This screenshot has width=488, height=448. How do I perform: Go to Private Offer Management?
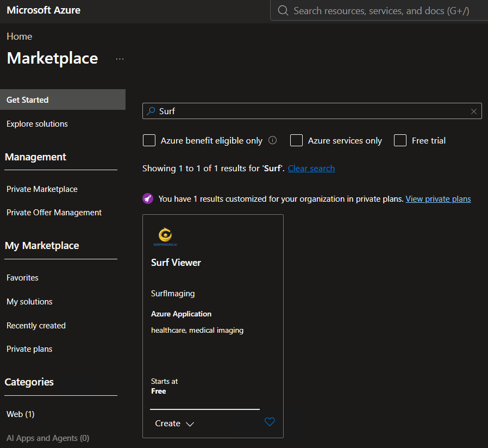pos(54,213)
